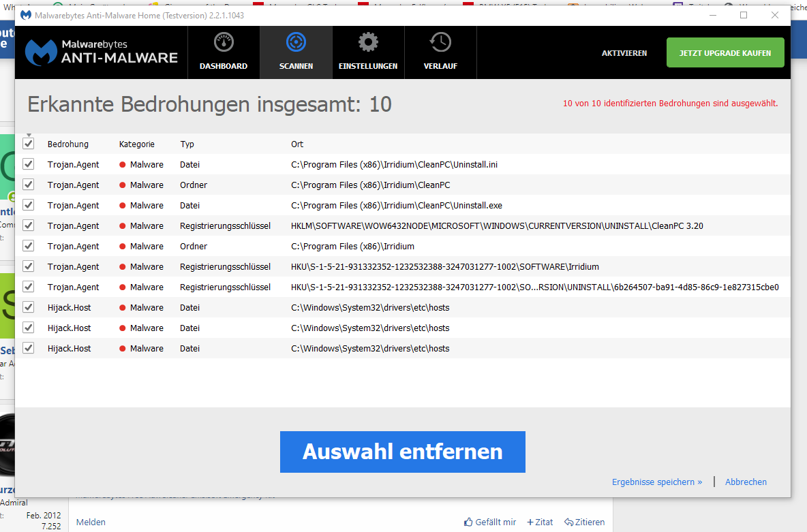Select the HKLM CleanPC 3.20 registry path
807x532 pixels.
click(497, 226)
